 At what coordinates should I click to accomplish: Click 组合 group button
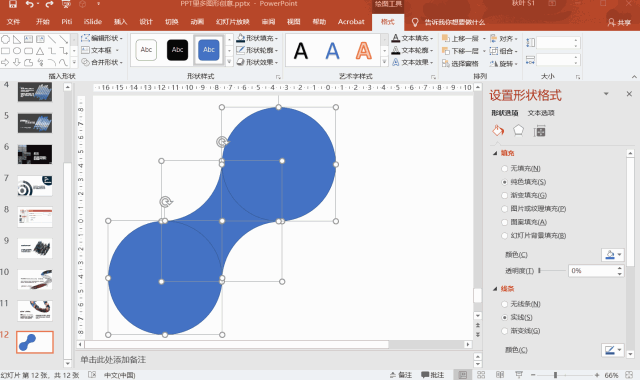504,51
